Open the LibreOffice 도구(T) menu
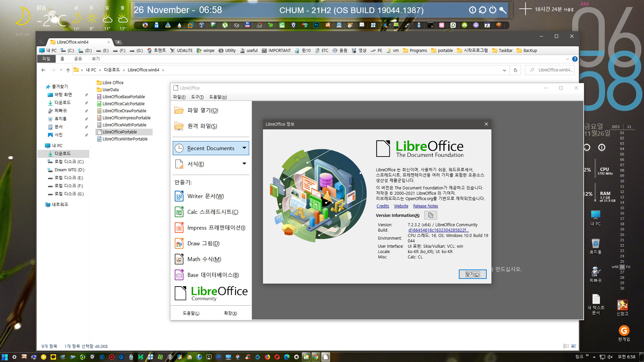Viewport: 644px width, 362px height. coord(197,97)
